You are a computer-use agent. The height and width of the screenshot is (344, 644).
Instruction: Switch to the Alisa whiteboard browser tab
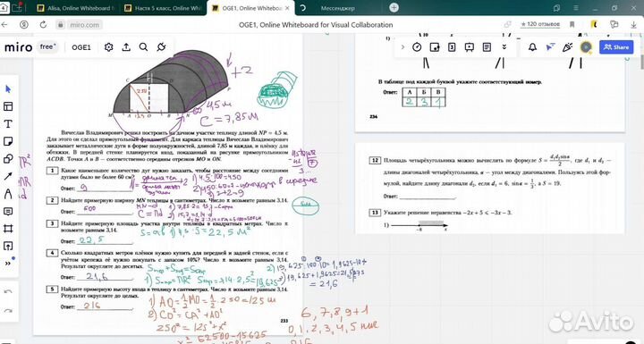point(75,8)
